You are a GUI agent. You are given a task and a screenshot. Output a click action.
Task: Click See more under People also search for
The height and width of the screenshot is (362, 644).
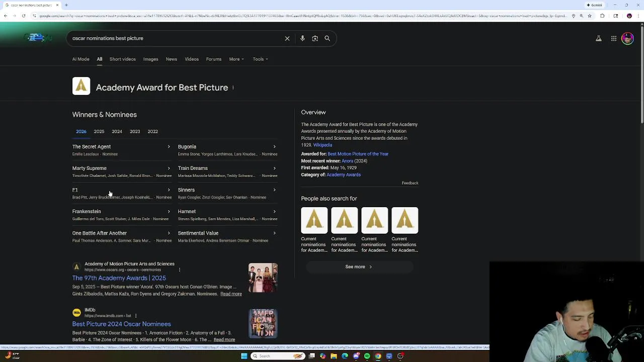click(x=359, y=267)
